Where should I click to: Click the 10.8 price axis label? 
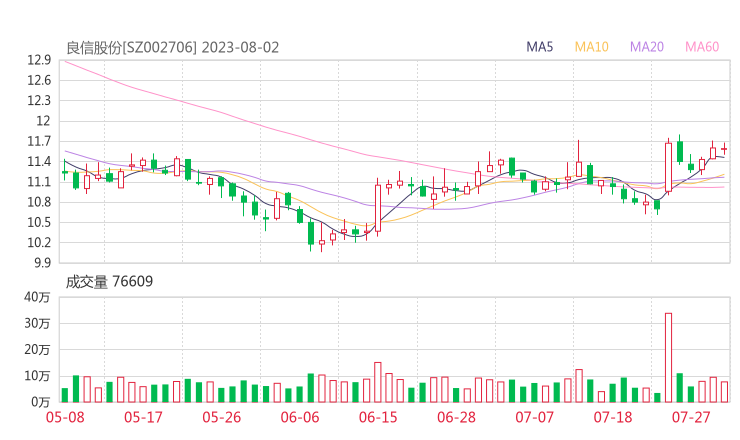tap(39, 202)
